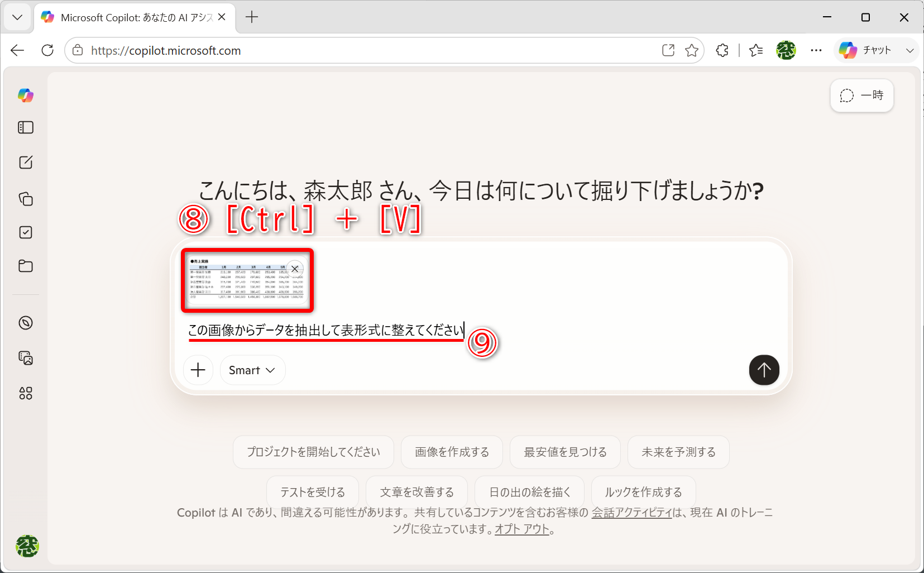Click the プロジェクトを開始してください suggestion

(x=313, y=452)
